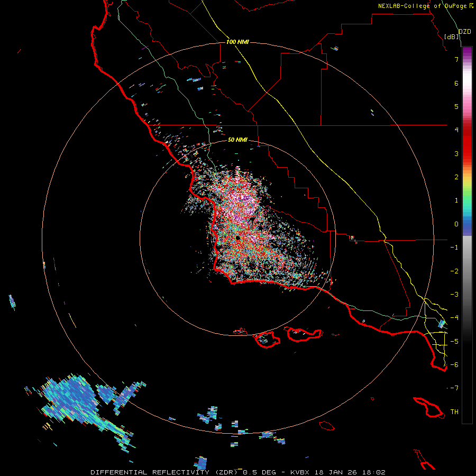Click the -7 value on color scale
Viewport: 476px width, 476px height.
[454, 388]
